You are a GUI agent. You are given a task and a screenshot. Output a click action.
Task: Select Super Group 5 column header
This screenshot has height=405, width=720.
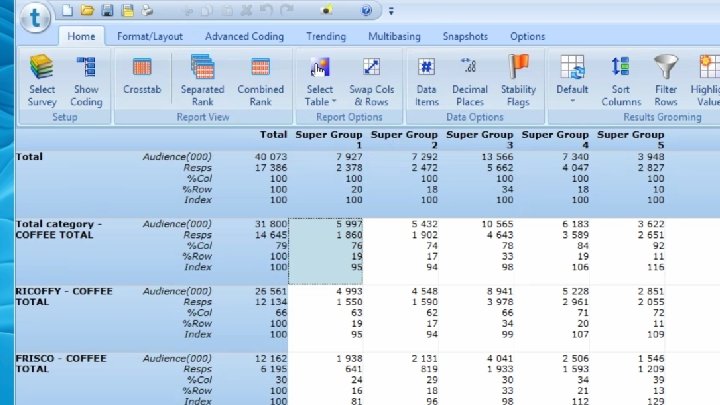click(630, 140)
